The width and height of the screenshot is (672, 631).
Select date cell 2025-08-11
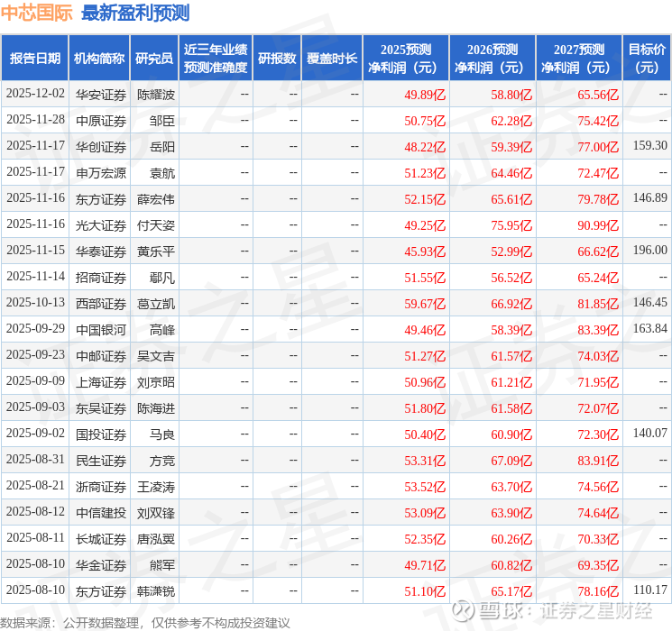[x=35, y=537]
